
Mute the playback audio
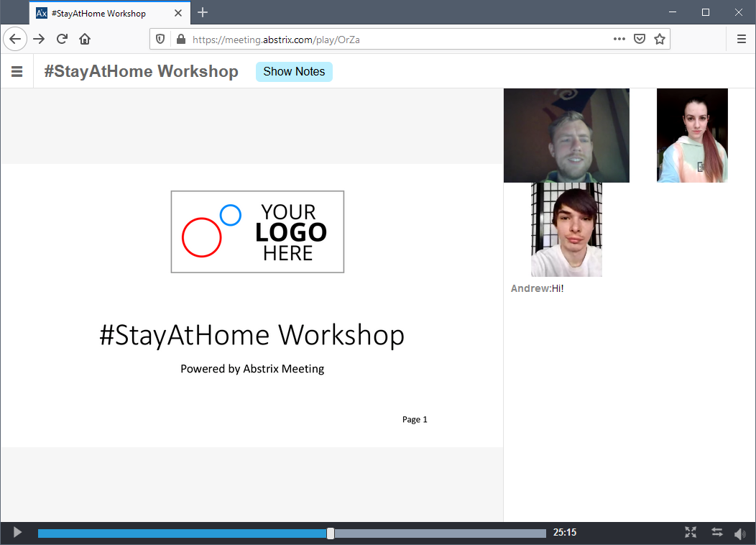[739, 533]
